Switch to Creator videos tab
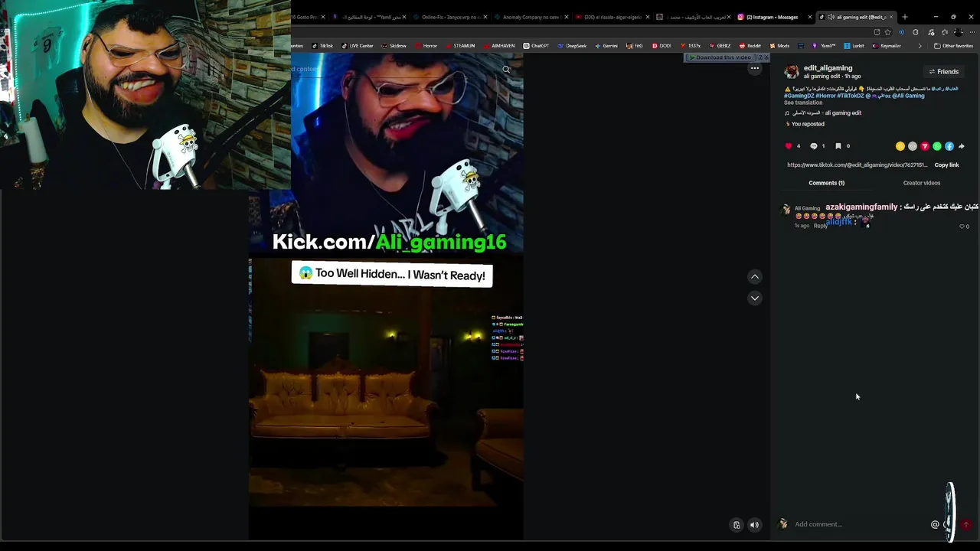 click(x=921, y=183)
